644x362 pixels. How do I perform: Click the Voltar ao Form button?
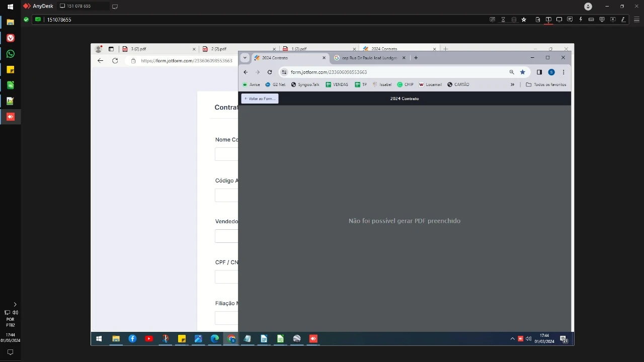[260, 99]
